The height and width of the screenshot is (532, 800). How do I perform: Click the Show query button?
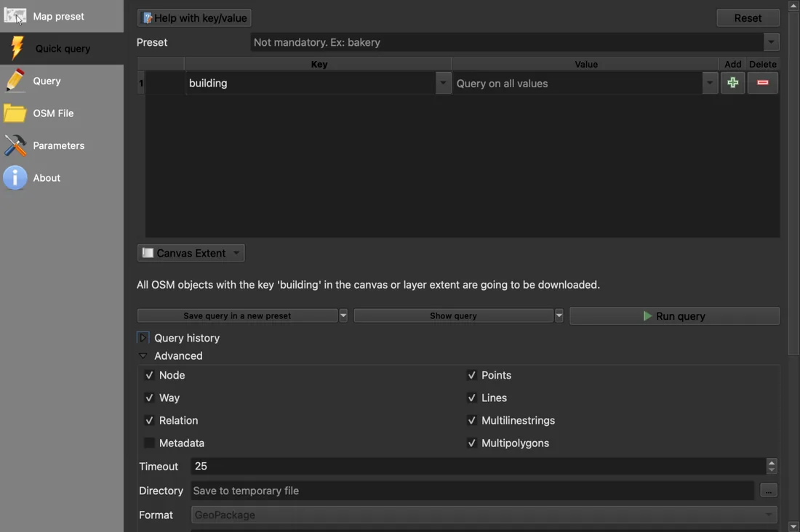coord(453,315)
